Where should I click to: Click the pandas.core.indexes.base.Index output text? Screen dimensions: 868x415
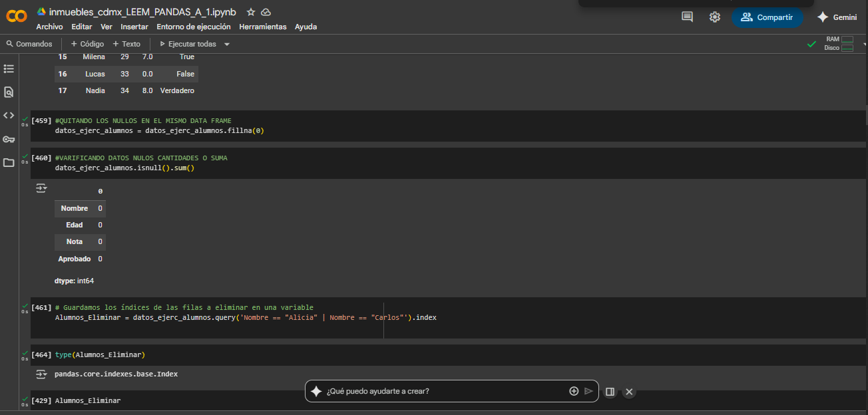coord(116,374)
